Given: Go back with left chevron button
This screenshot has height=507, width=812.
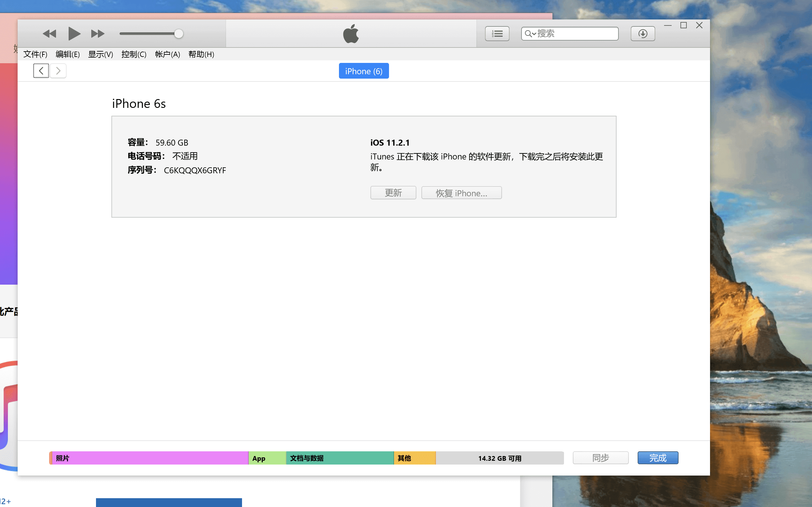Looking at the screenshot, I should click(41, 71).
